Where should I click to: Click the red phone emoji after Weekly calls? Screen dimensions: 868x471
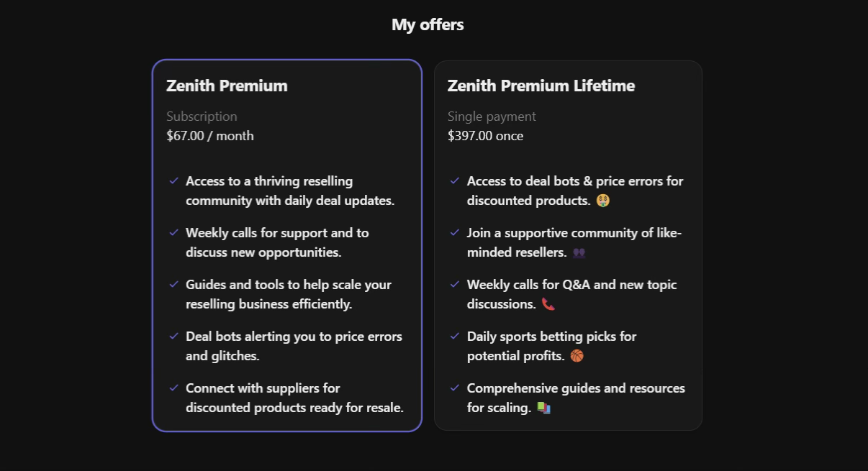pos(548,303)
